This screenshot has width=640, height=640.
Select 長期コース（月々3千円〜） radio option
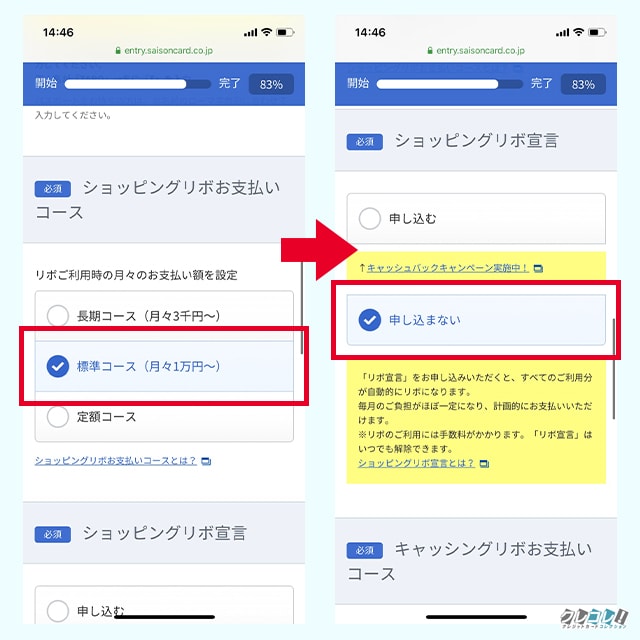164,316
